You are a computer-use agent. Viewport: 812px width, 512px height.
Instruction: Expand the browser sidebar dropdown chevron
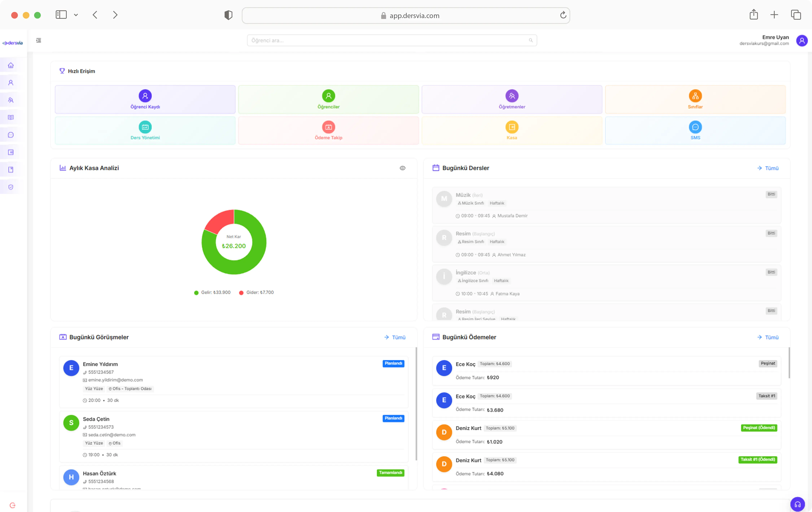tap(76, 15)
